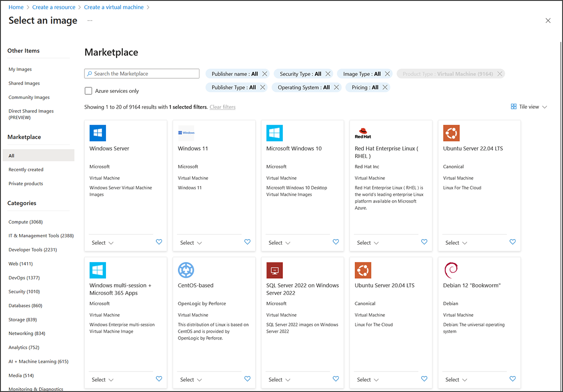563x392 pixels.
Task: Click the Tile view grid icon
Action: pyautogui.click(x=514, y=107)
